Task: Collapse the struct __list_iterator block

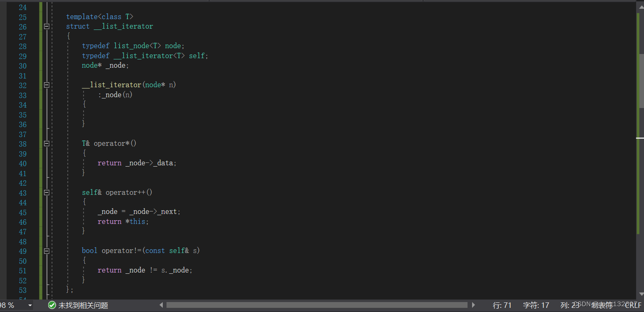Action: click(x=47, y=26)
